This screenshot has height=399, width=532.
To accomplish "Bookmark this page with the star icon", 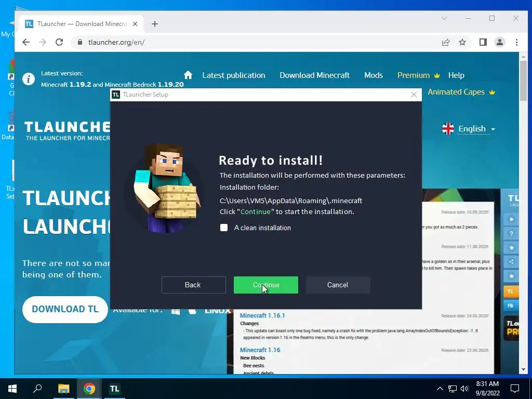I will coord(462,42).
